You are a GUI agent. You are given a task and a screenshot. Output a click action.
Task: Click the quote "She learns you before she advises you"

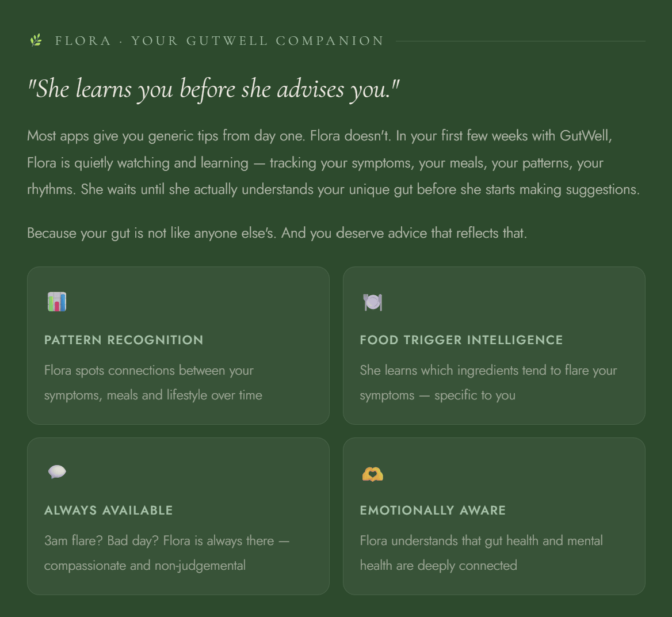213,89
